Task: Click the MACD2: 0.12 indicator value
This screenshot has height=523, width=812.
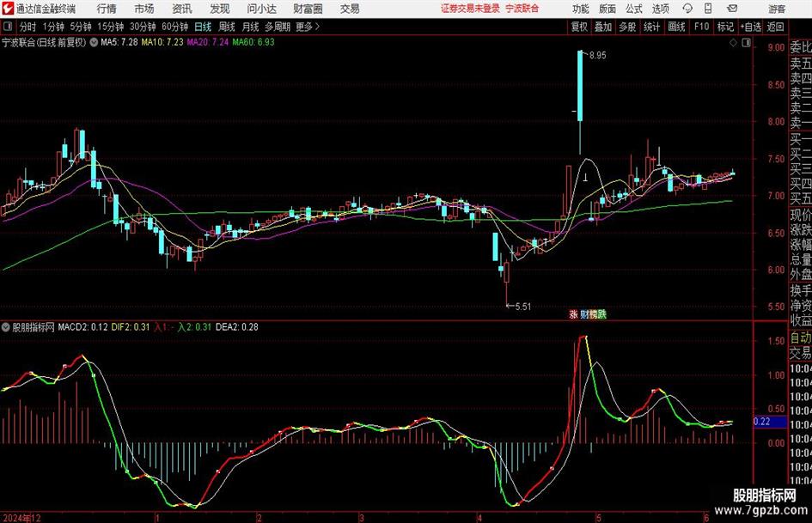Action: tap(82, 327)
